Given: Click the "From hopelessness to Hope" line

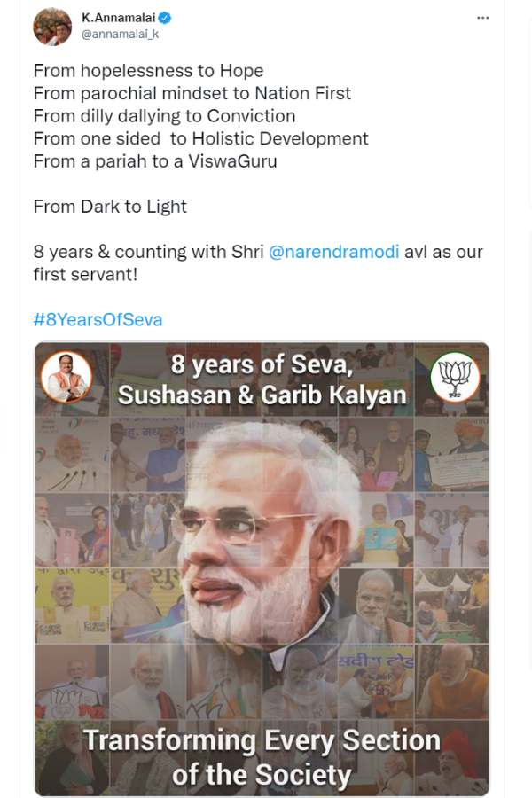Looking at the screenshot, I should pos(148,70).
